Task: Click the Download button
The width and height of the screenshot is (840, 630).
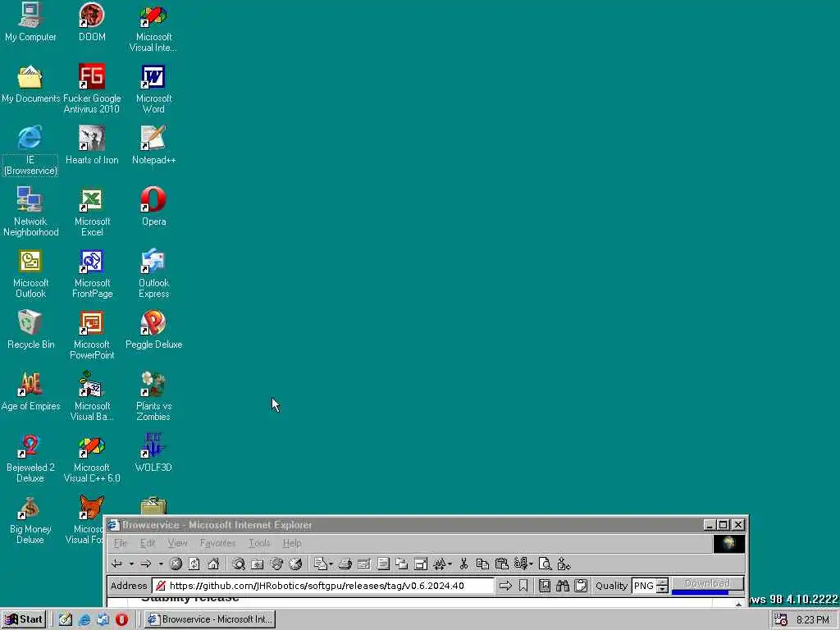Action: point(707,583)
